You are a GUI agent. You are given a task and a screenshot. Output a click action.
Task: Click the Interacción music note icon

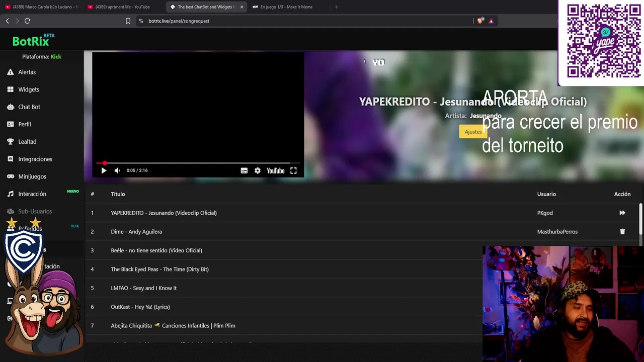(x=10, y=194)
